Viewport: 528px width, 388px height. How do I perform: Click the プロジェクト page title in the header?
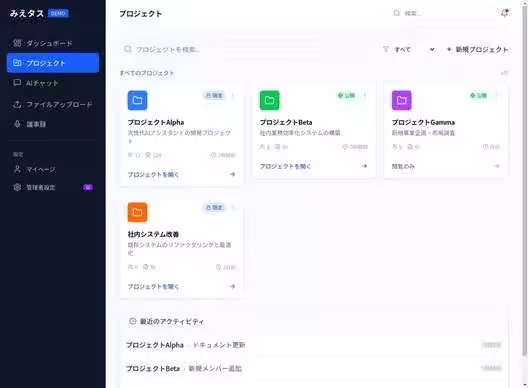coord(141,14)
